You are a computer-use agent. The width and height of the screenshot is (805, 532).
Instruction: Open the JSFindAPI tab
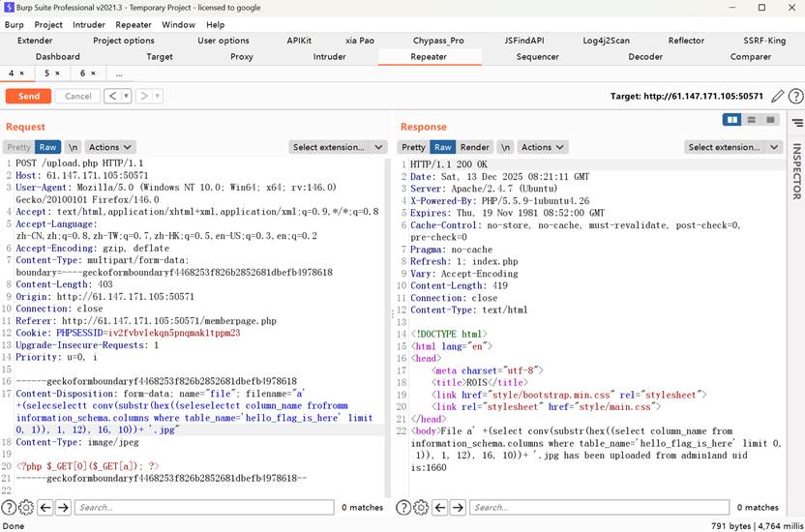523,41
